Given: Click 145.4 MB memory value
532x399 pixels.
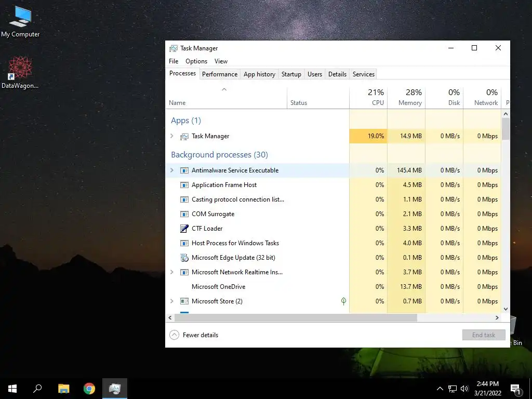Looking at the screenshot, I should pos(409,170).
